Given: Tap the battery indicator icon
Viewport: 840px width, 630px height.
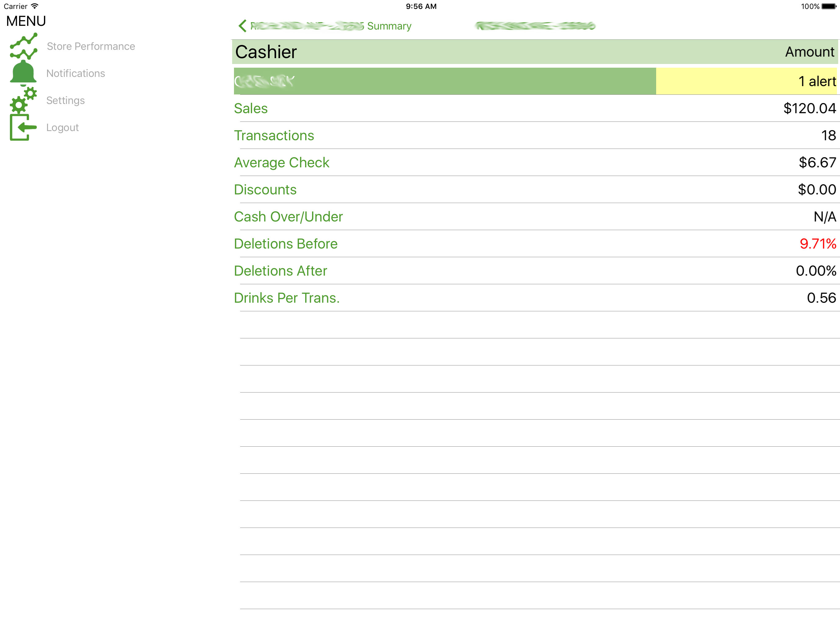Looking at the screenshot, I should (829, 6).
